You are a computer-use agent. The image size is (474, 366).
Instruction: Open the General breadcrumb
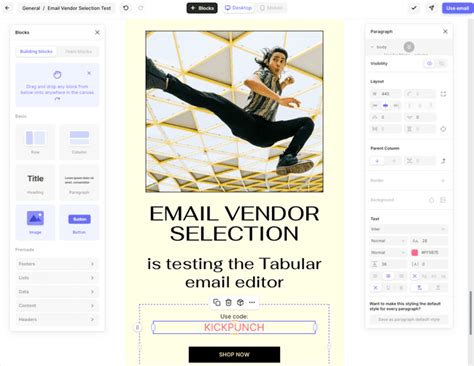(31, 8)
